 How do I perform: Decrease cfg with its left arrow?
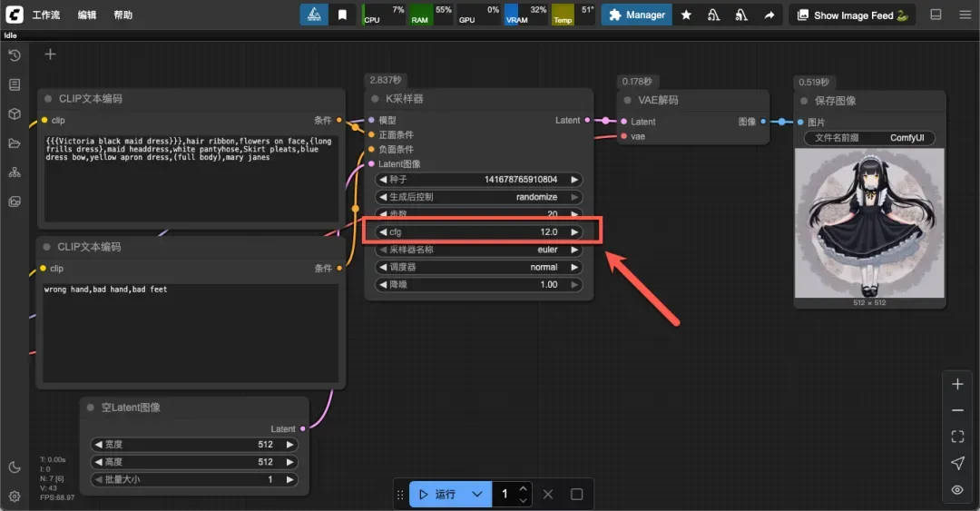click(x=383, y=232)
